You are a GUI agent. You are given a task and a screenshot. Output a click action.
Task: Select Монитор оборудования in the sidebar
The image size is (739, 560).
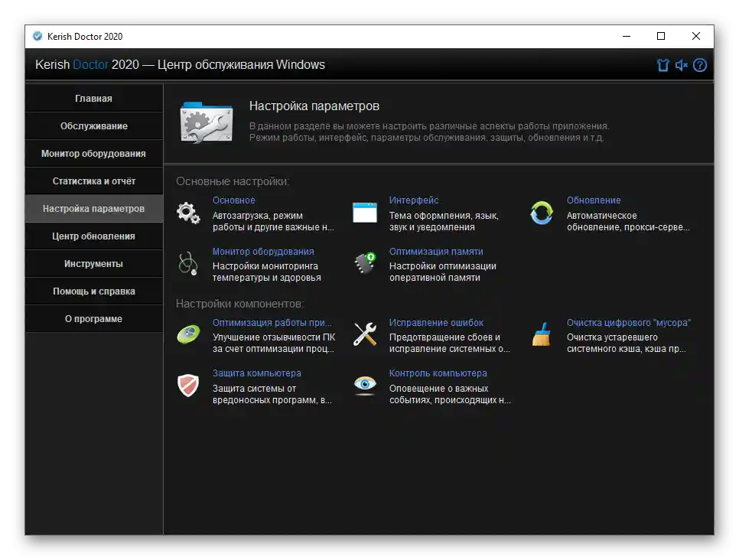click(94, 153)
